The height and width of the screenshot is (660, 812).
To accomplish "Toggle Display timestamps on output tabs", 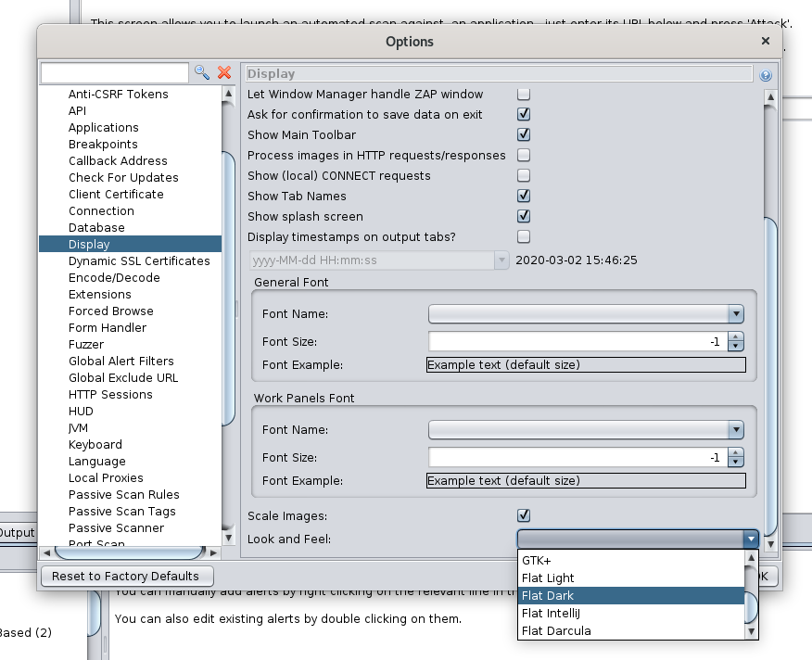I will pos(524,236).
